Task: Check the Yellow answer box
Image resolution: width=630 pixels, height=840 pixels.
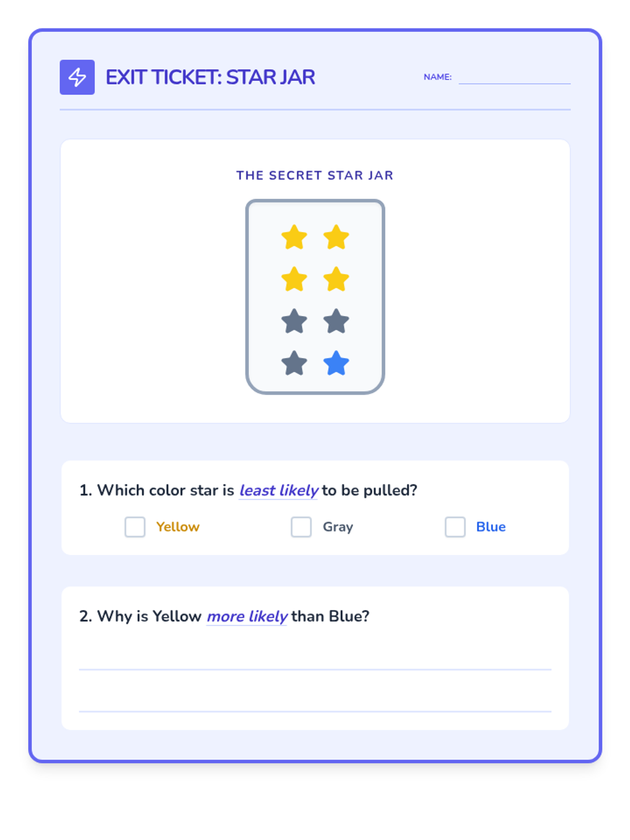Action: [135, 527]
